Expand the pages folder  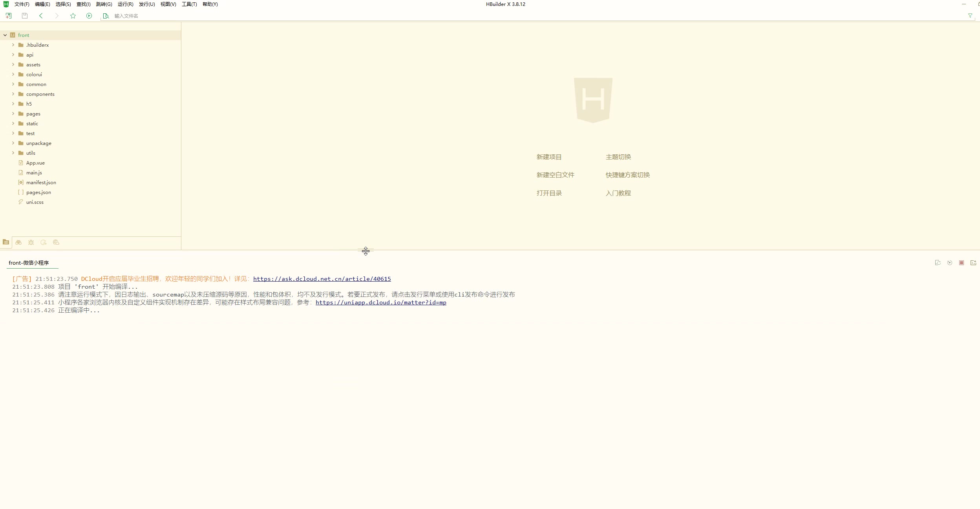tap(13, 114)
